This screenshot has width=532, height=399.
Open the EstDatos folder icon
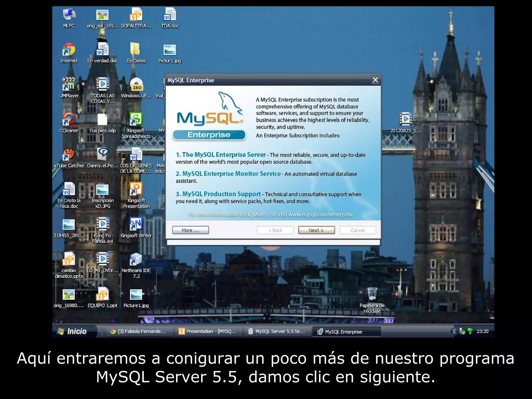[x=136, y=53]
